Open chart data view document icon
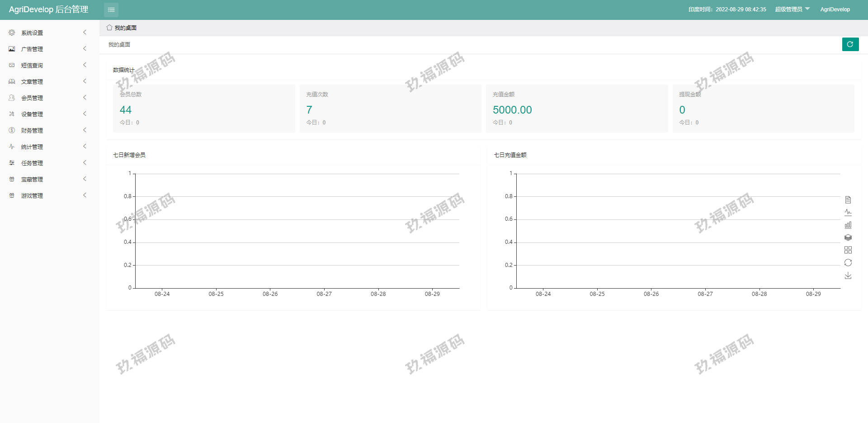 click(x=848, y=200)
